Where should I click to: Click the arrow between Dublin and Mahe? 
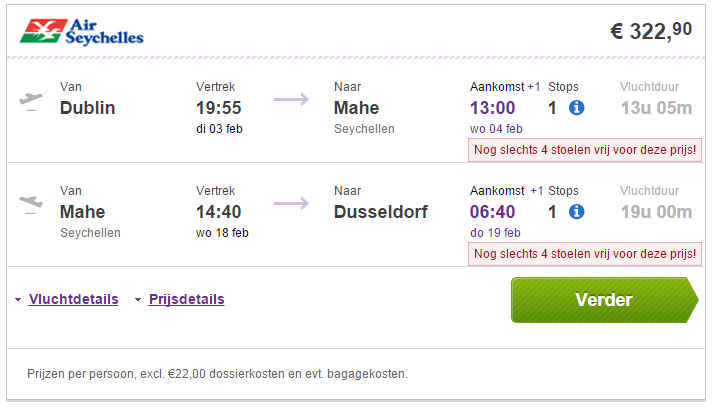291,99
